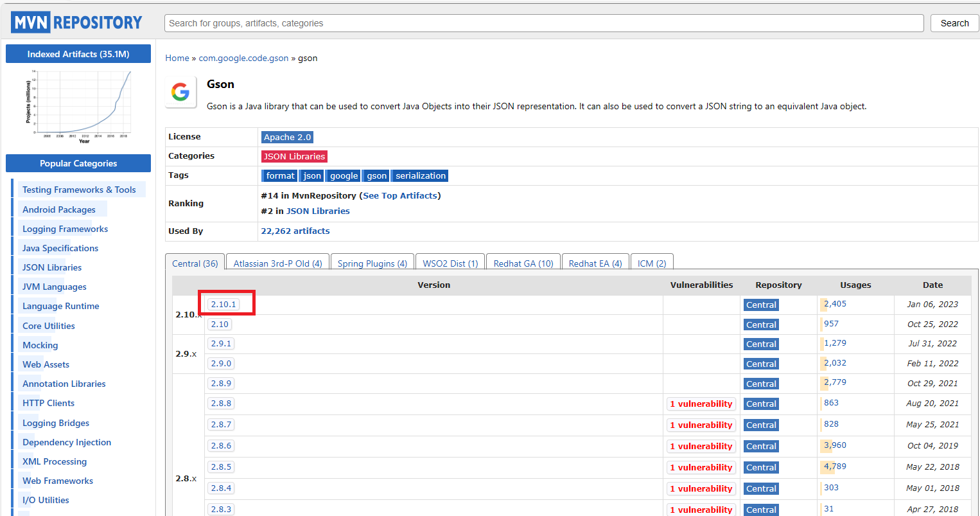Viewport: 980px width, 516px height.
Task: Open Annotation Libraries category
Action: click(64, 384)
